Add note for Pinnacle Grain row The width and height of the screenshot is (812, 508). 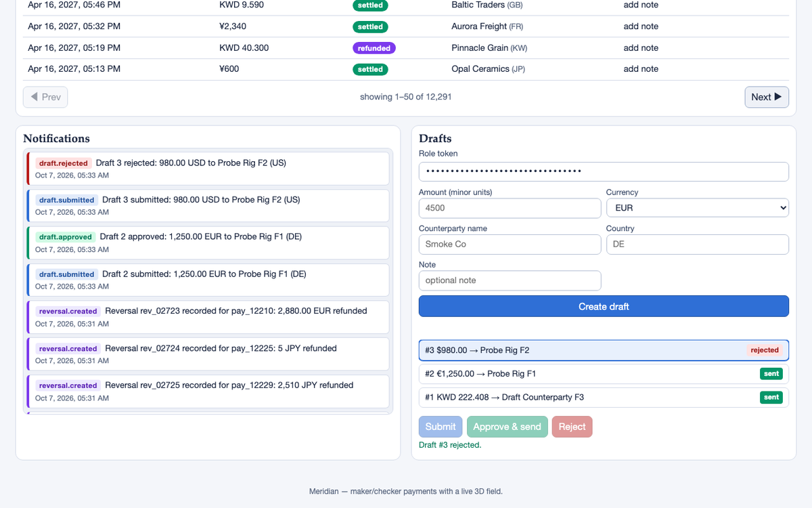tap(641, 48)
